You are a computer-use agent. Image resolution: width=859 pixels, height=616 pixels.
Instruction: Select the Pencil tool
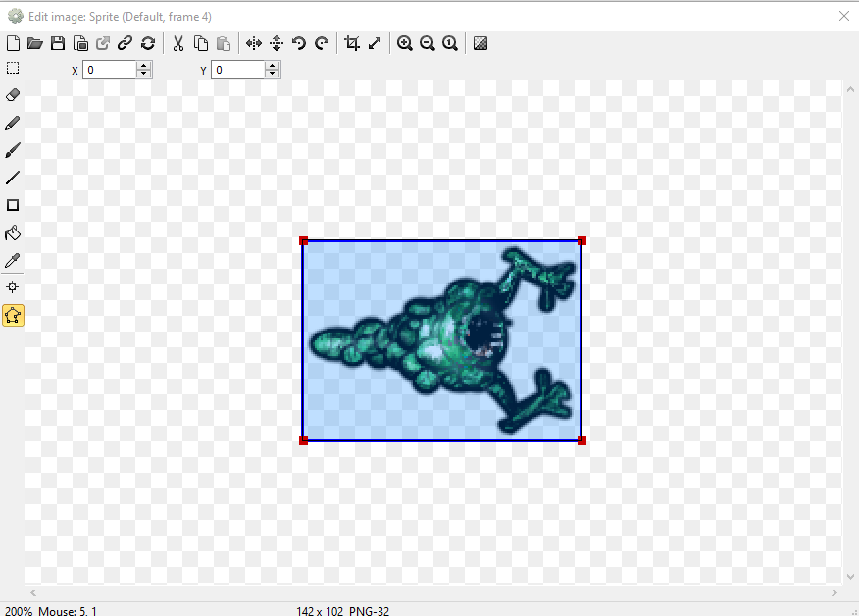13,123
